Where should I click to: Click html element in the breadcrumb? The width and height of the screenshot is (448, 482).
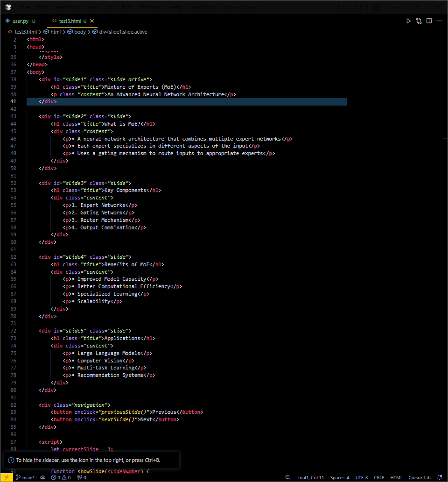click(x=56, y=32)
